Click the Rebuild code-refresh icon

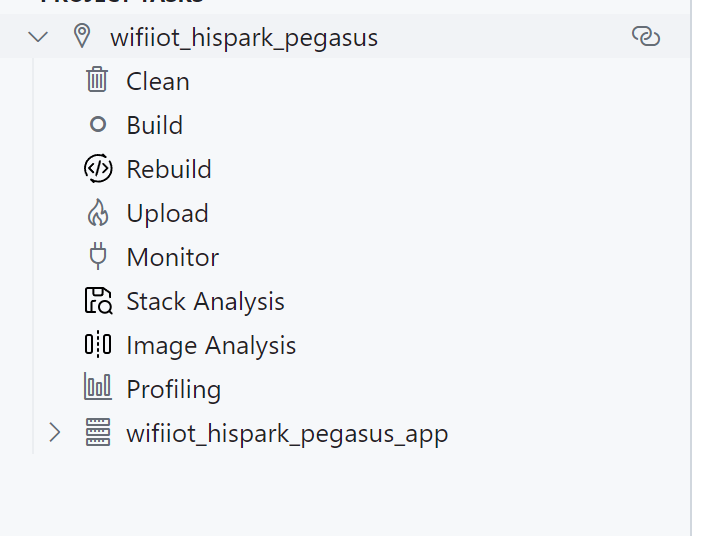(98, 168)
